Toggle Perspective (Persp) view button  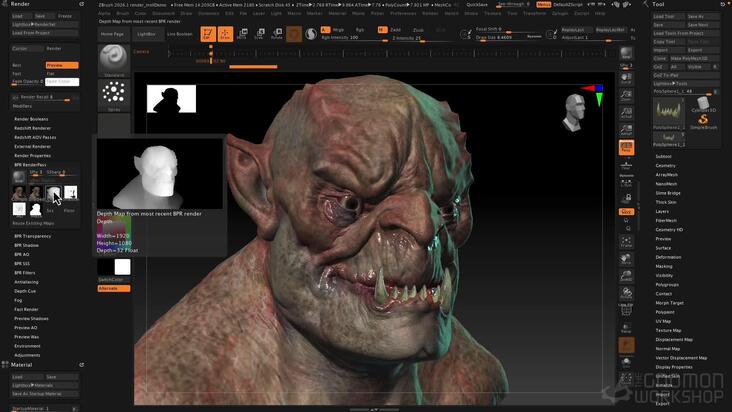(626, 147)
